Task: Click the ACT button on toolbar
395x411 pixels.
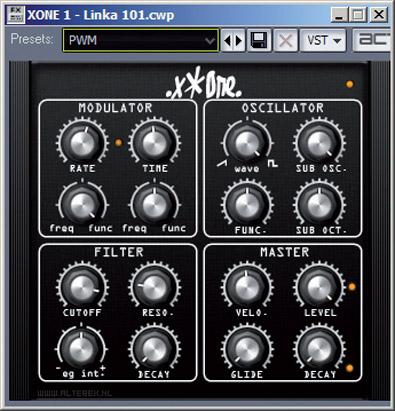Action: [x=372, y=40]
